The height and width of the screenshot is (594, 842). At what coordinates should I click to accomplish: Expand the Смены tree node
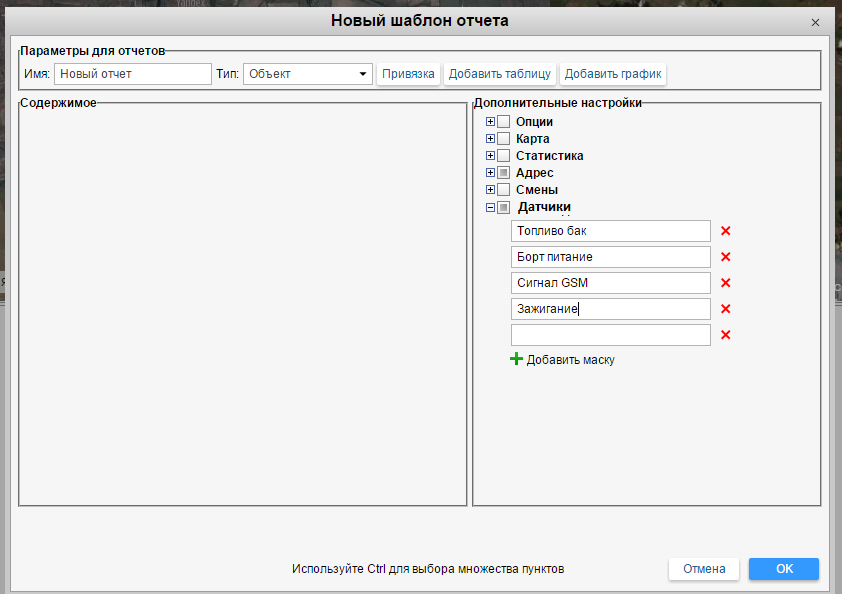point(490,190)
